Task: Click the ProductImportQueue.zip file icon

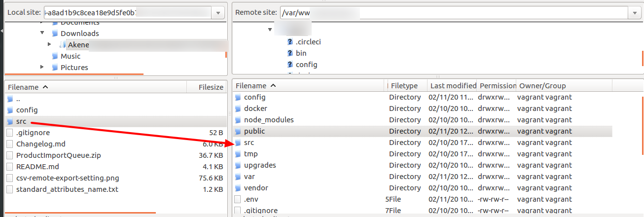Action: tap(10, 155)
